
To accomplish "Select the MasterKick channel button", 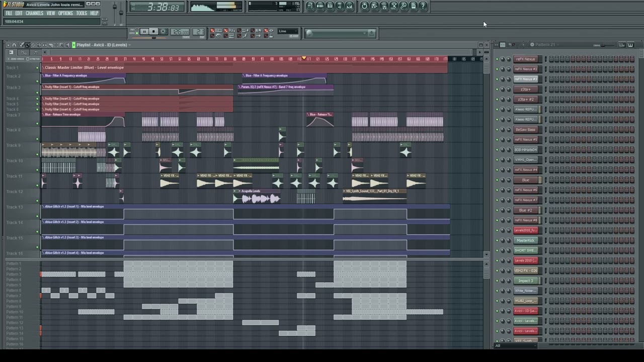I will click(525, 240).
